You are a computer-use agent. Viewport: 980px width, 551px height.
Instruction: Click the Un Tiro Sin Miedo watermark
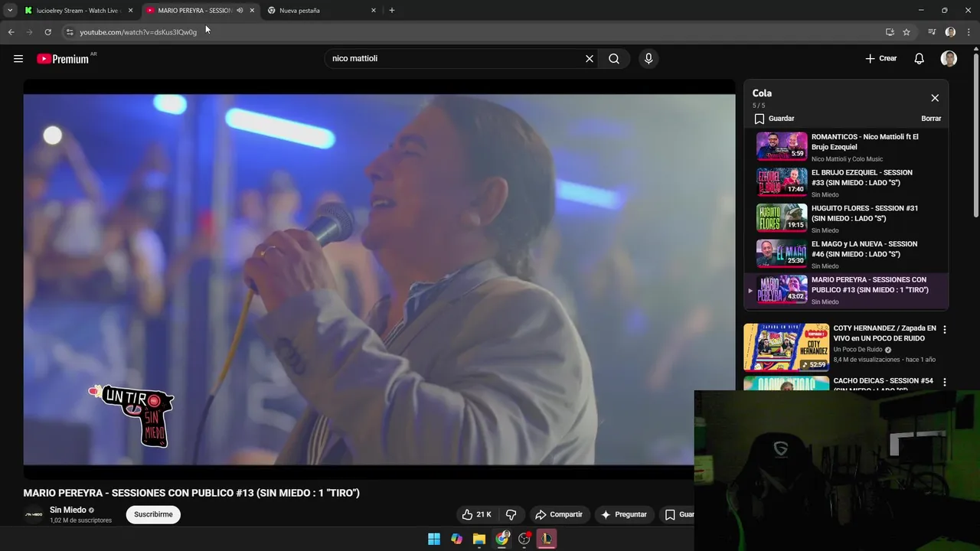point(132,416)
